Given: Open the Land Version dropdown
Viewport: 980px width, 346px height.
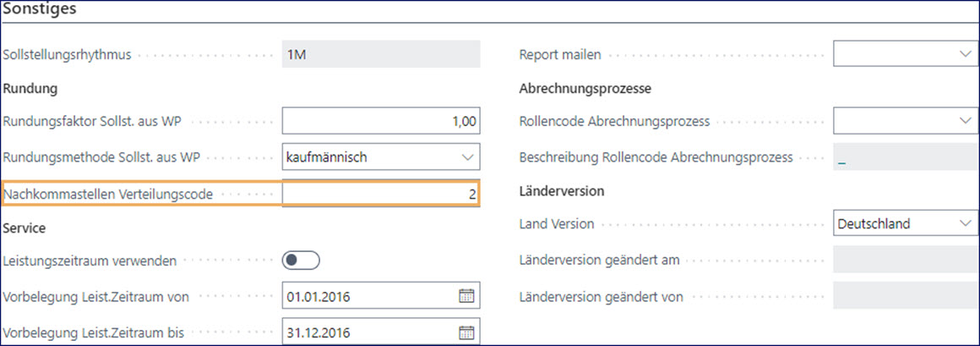Looking at the screenshot, I should [966, 224].
